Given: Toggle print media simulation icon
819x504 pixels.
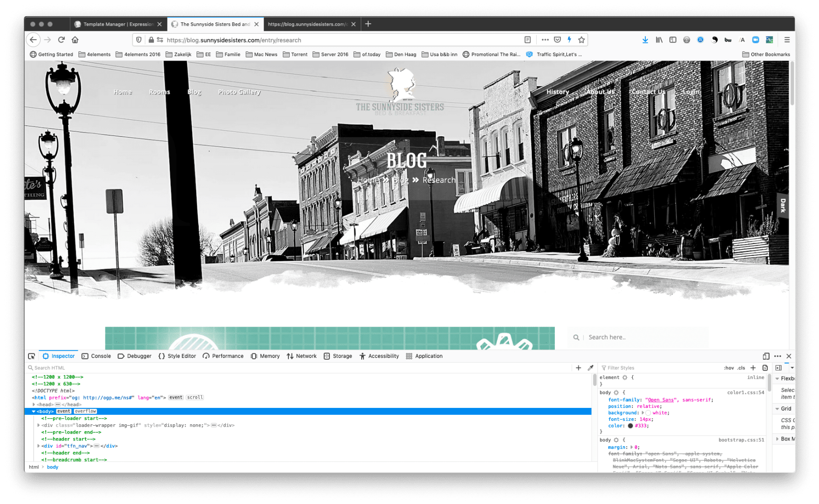Looking at the screenshot, I should pyautogui.click(x=765, y=368).
